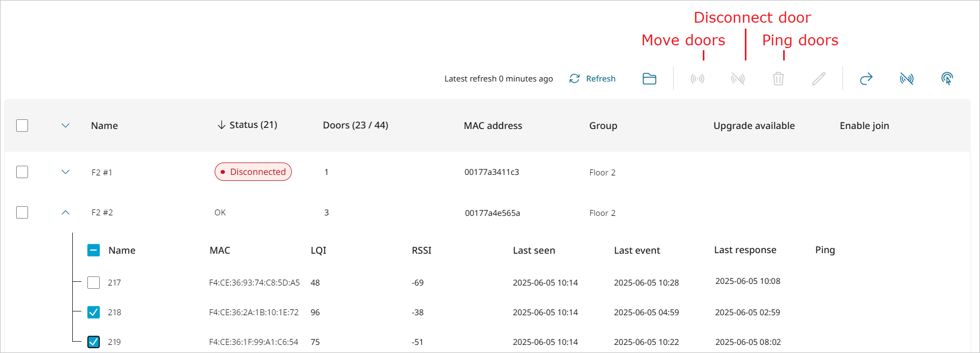Click the header chevron to expand all rows
Screen dimensions: 980x353
click(65, 126)
